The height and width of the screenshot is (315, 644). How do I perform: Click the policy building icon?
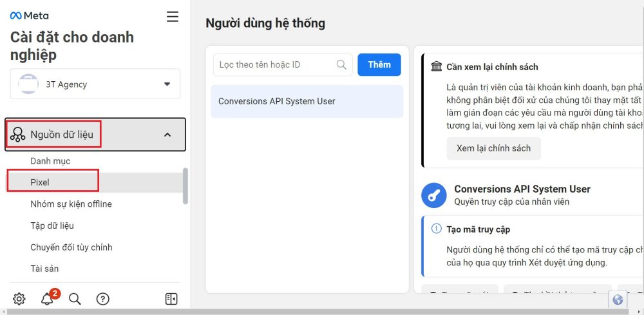coord(437,66)
